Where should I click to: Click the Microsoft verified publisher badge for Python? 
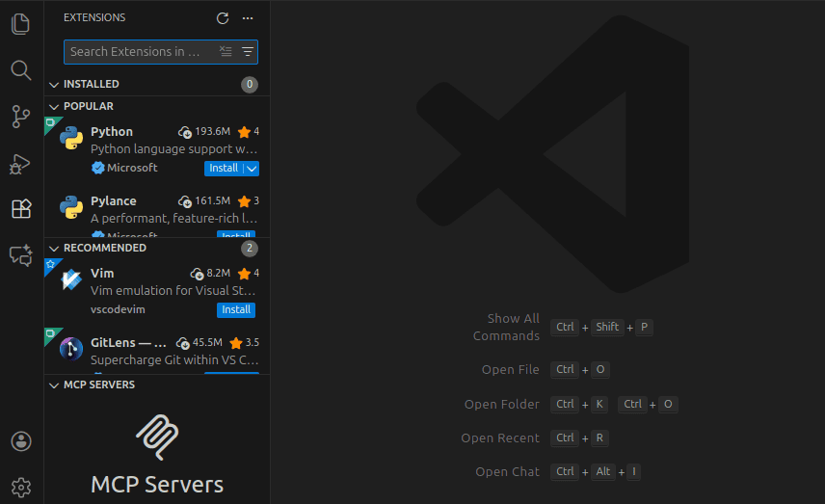(98, 168)
